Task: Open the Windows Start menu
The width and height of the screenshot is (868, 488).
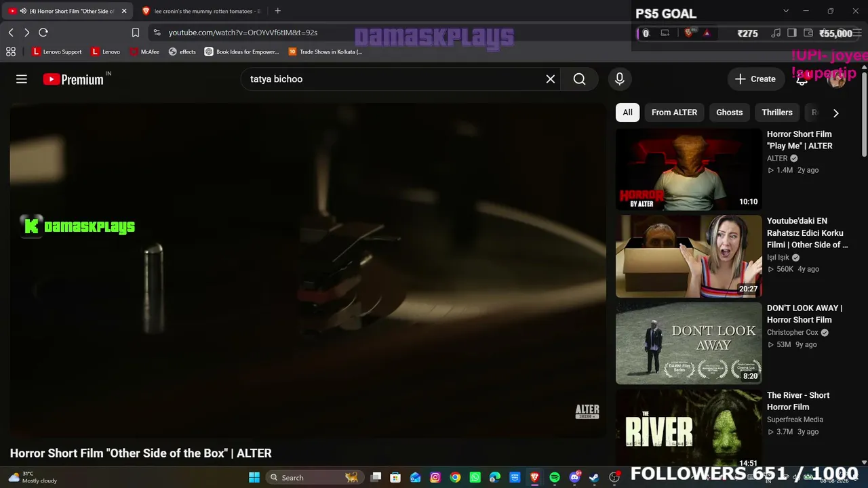Action: (254, 477)
